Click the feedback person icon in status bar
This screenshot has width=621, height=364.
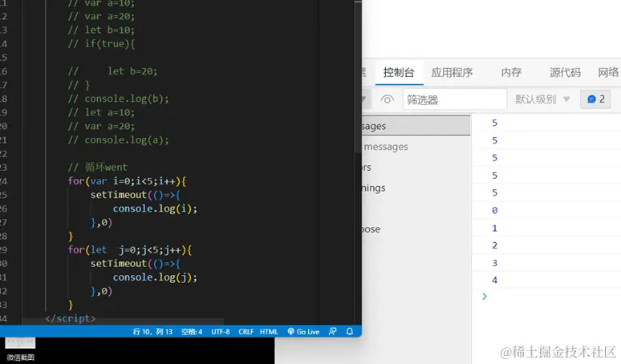coord(332,331)
